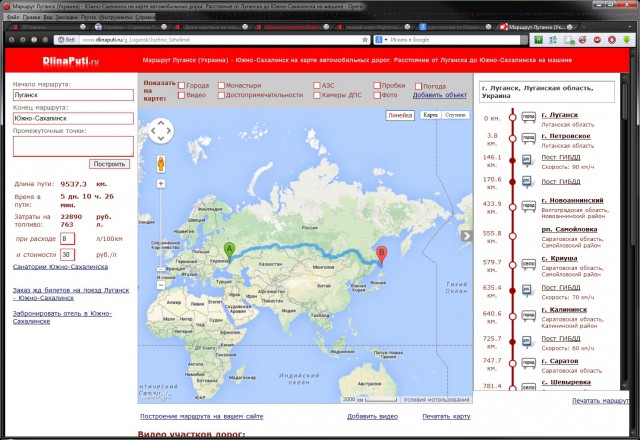Click the city icon beside г. Луганск
This screenshot has height=440, width=640.
(527, 117)
